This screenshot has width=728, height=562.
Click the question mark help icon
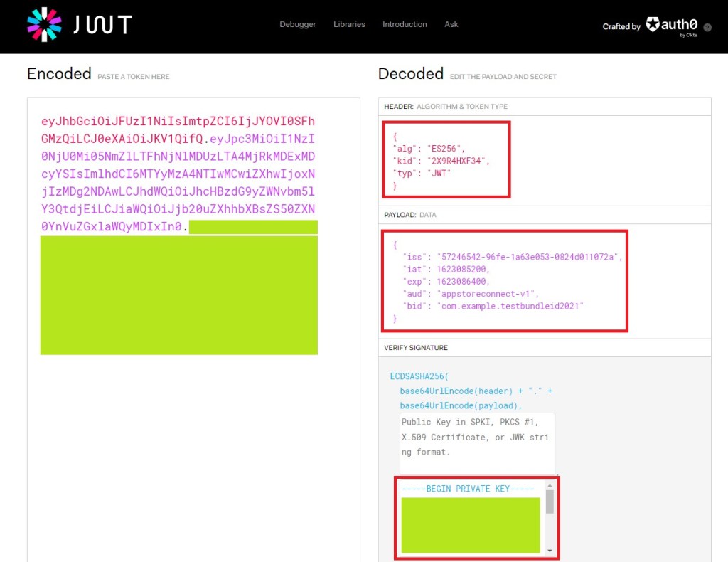point(707,27)
